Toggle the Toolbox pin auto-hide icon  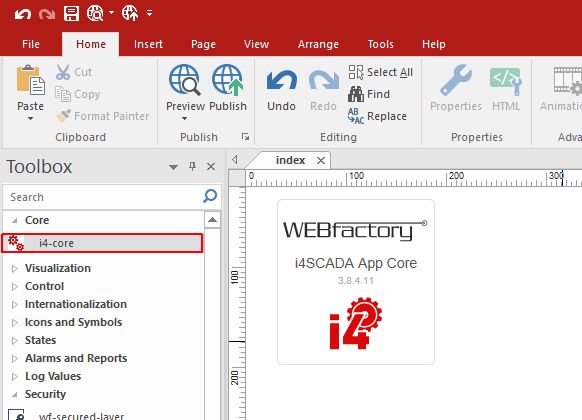coord(192,166)
